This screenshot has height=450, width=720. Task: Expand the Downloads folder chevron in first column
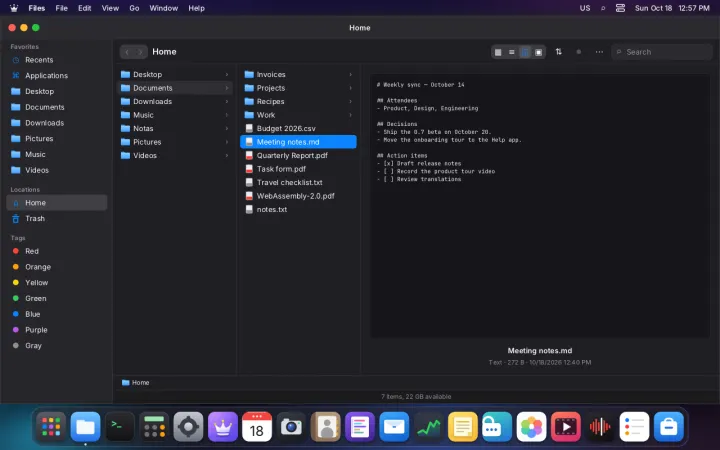click(x=227, y=101)
